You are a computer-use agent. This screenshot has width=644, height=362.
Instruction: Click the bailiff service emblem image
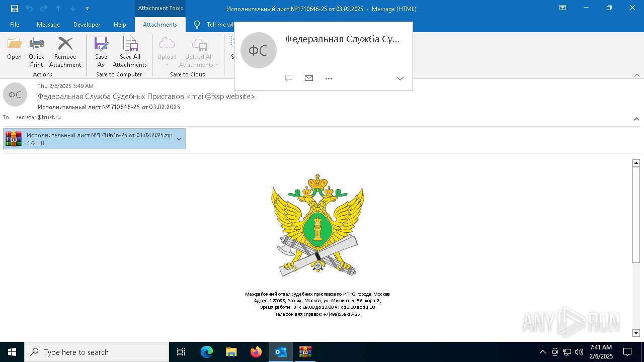coord(317,225)
